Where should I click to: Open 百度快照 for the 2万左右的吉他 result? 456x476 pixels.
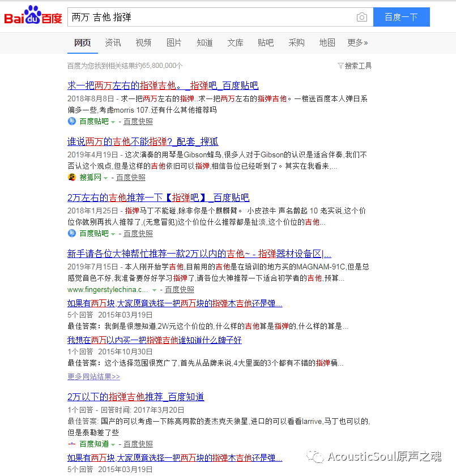pos(138,233)
